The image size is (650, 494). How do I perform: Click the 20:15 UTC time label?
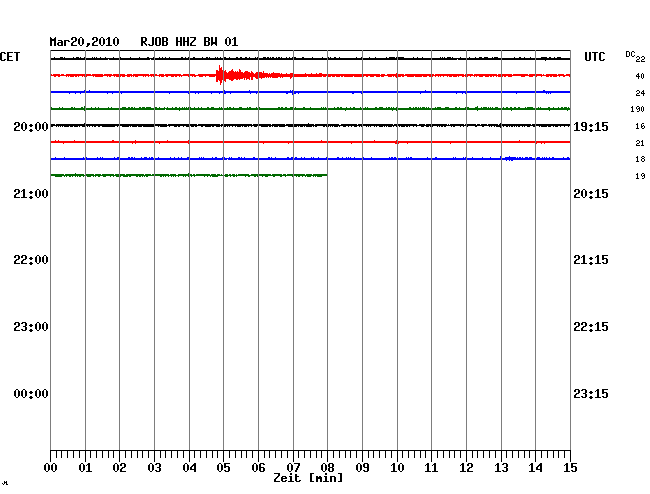point(591,194)
